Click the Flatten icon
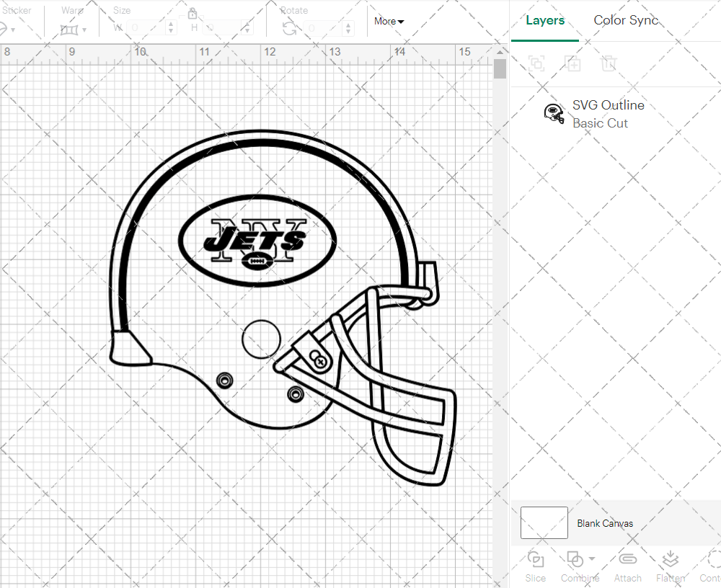Screen dimensions: 721x588 point(670,560)
